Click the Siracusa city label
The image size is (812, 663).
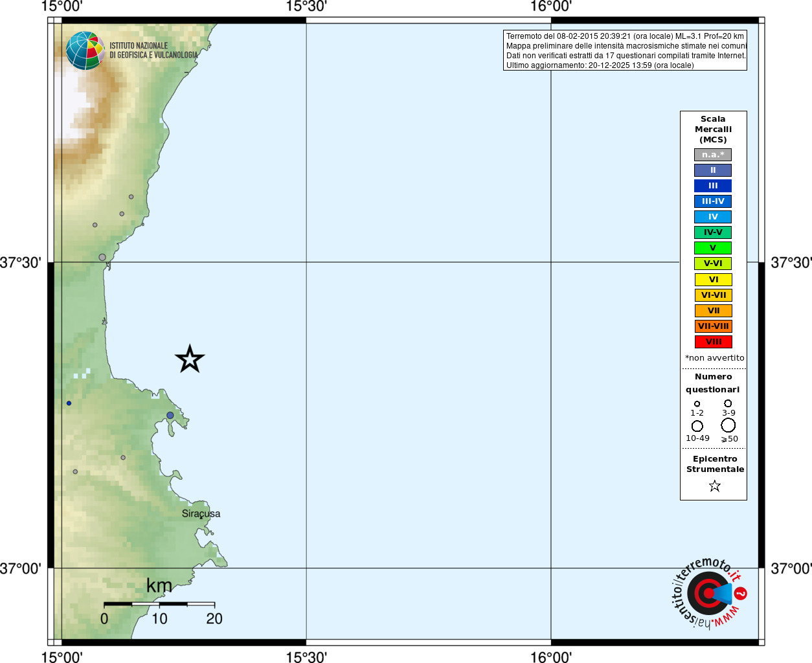pyautogui.click(x=201, y=514)
